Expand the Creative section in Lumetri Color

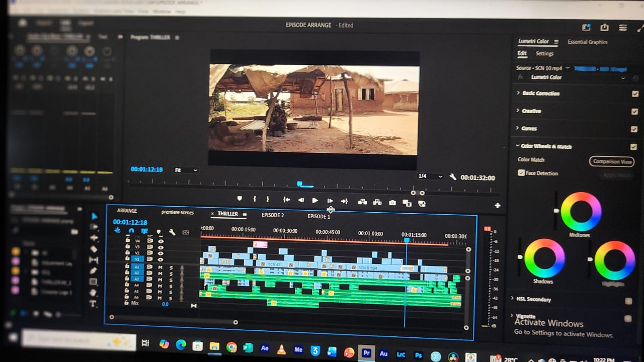pyautogui.click(x=518, y=111)
